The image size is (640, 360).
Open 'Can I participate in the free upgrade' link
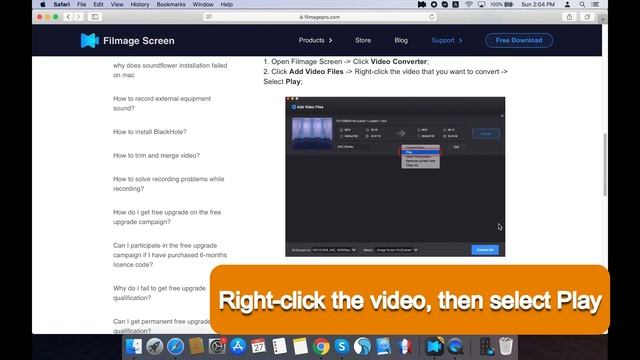click(x=170, y=255)
